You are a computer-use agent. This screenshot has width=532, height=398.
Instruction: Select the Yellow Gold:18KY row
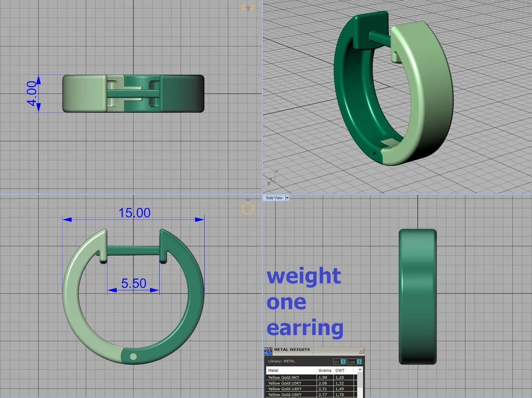click(291, 395)
